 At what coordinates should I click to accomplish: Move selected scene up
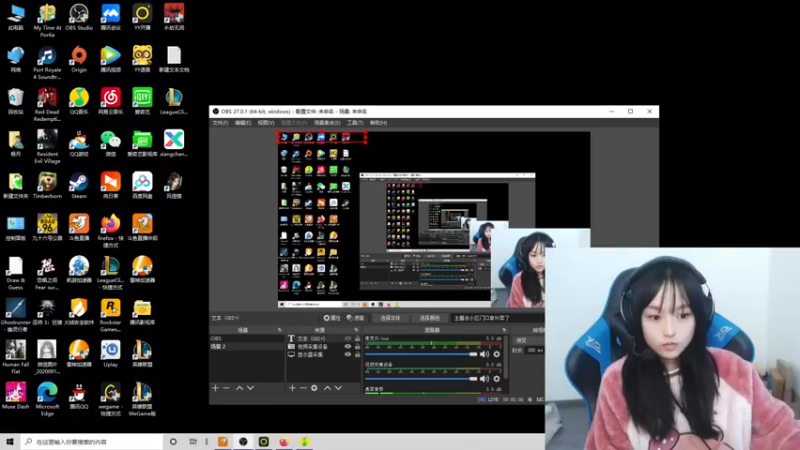pos(239,388)
